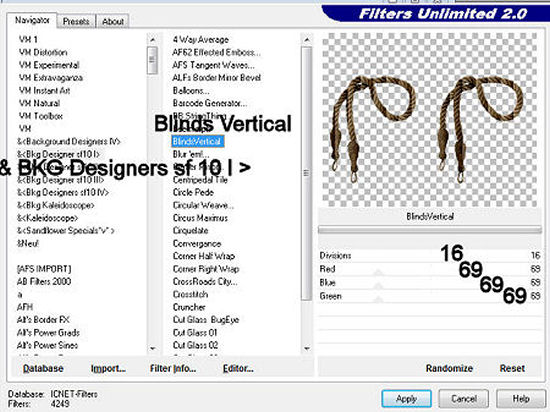Choose the Circle Pede filter

[193, 192]
